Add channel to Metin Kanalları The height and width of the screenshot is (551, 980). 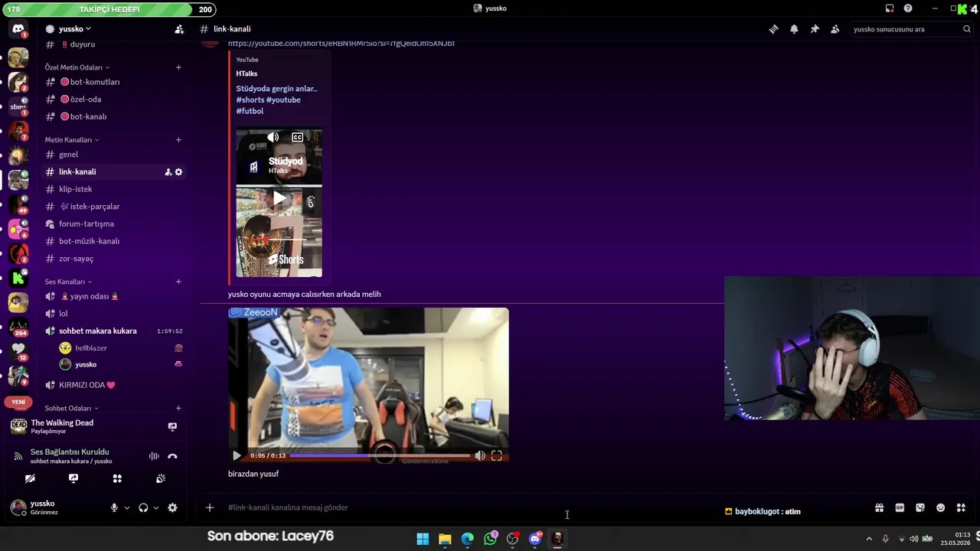[x=178, y=140]
